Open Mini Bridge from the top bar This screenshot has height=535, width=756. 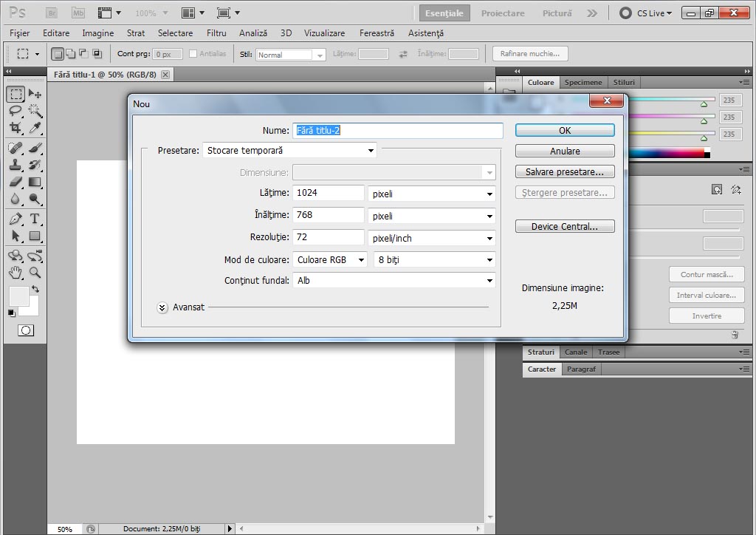coord(78,13)
